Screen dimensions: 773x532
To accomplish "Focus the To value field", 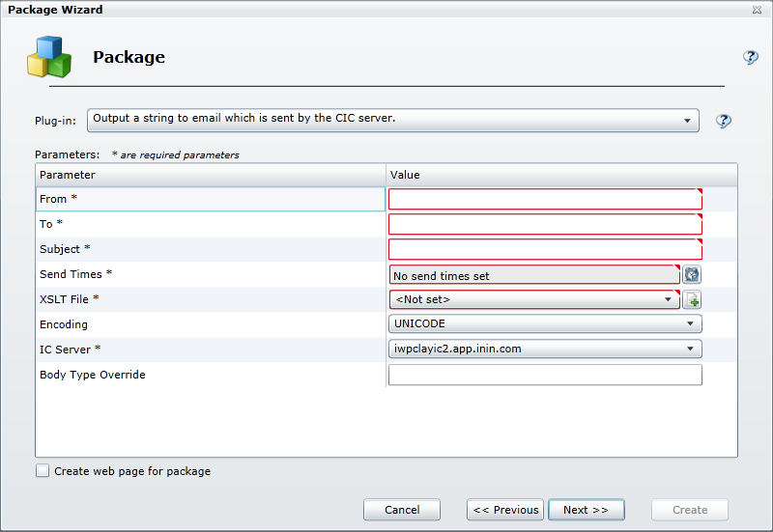I will 545,225.
